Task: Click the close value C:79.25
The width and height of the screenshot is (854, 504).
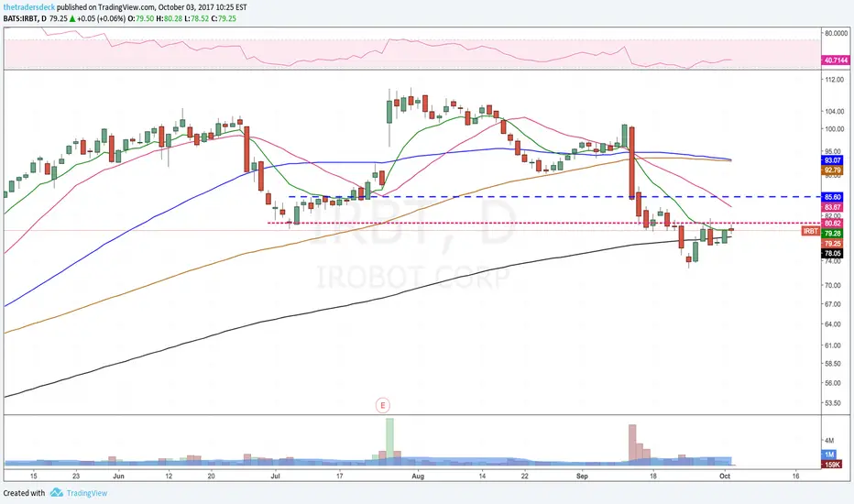Action: pyautogui.click(x=224, y=18)
